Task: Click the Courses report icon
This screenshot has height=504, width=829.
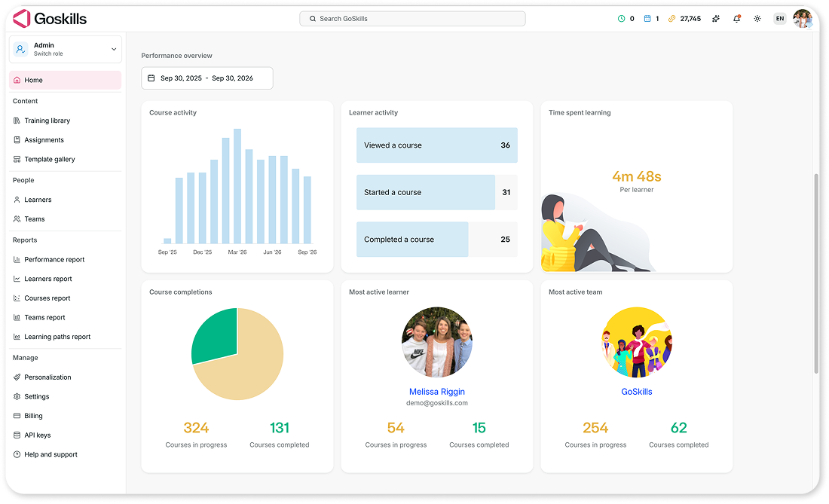Action: 17,298
